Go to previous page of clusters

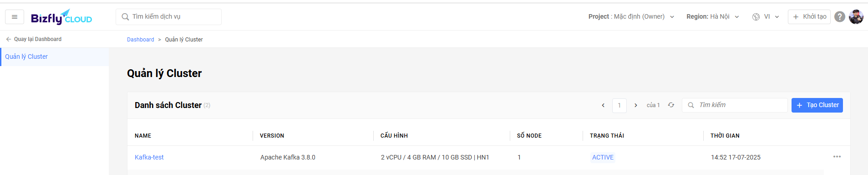[603, 105]
